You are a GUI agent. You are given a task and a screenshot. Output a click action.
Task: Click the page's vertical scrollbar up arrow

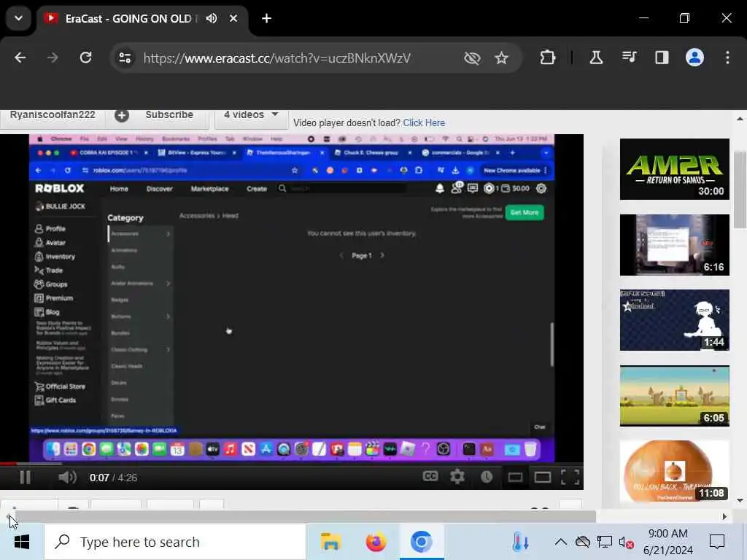click(740, 119)
